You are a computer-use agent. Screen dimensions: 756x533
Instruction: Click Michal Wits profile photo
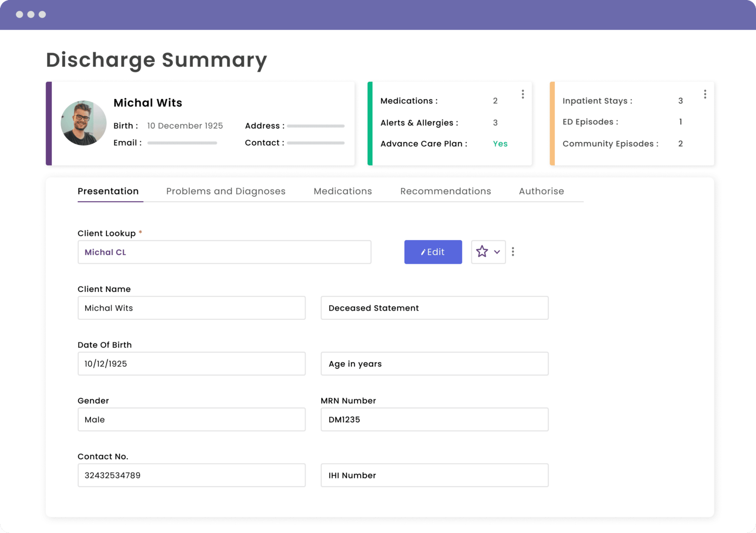click(84, 123)
